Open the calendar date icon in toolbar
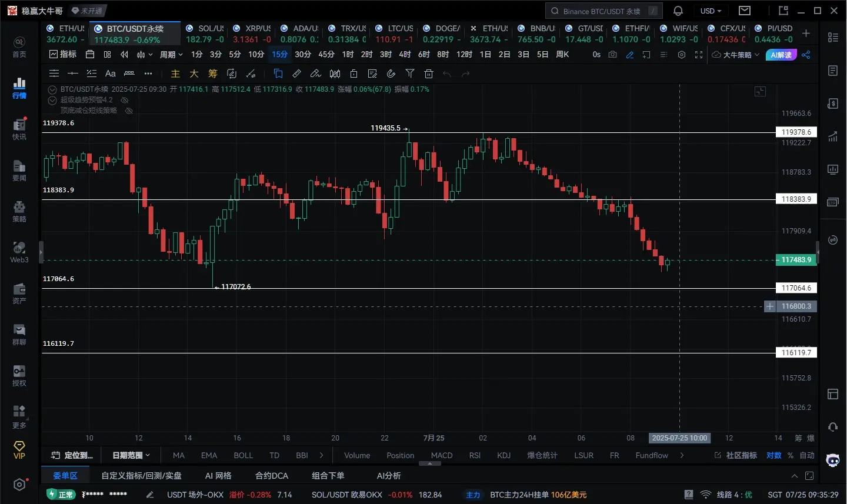The image size is (847, 504). coord(90,55)
